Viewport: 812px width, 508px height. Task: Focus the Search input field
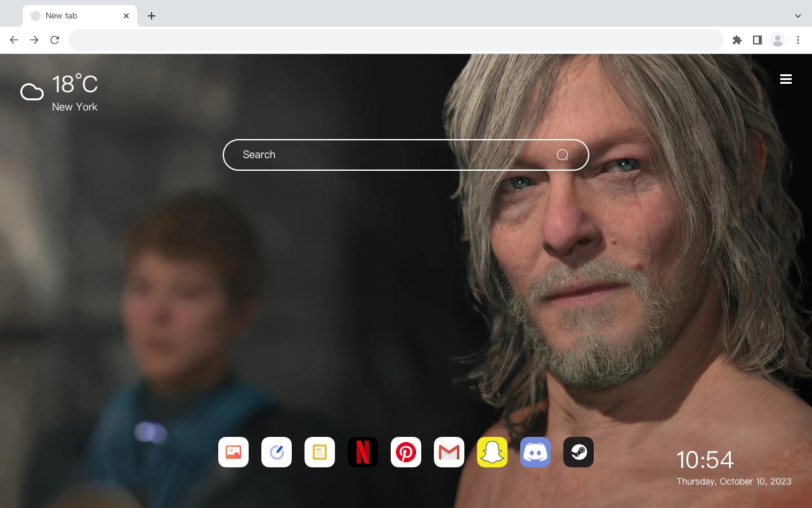point(406,155)
